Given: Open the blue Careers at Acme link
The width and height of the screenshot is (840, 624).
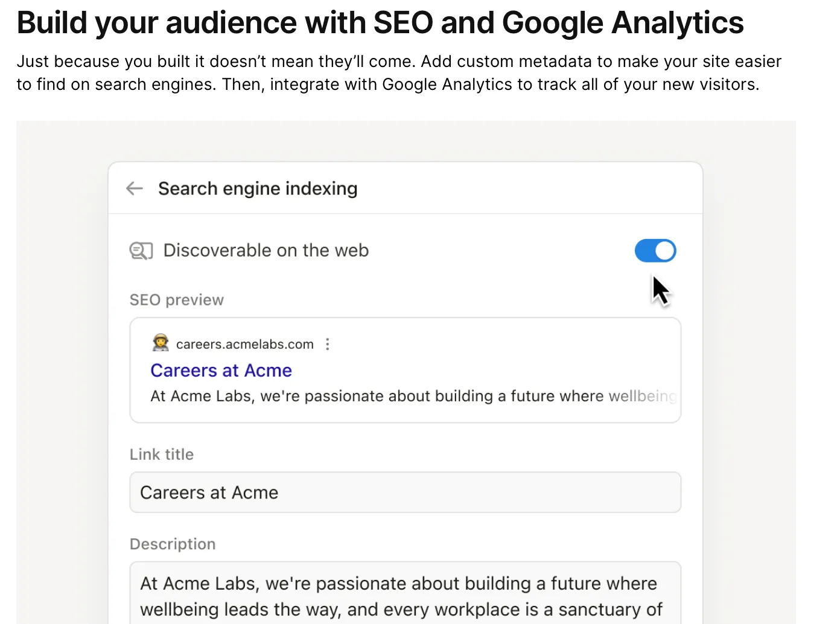Looking at the screenshot, I should click(x=221, y=371).
